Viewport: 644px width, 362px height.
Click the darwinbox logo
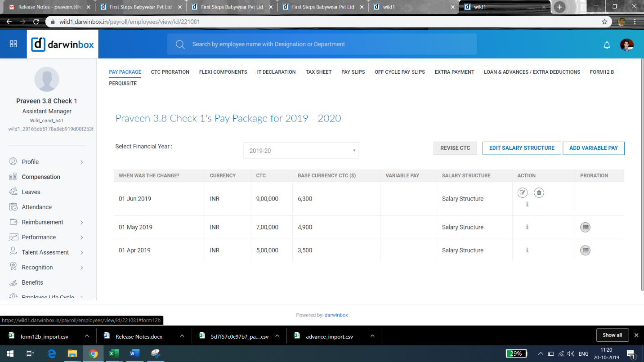[x=63, y=44]
